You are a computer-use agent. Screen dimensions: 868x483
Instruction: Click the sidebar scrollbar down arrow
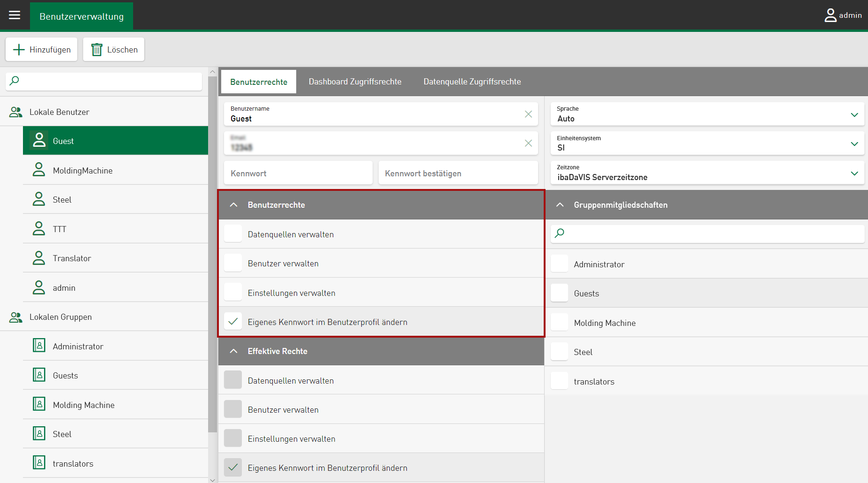[212, 480]
